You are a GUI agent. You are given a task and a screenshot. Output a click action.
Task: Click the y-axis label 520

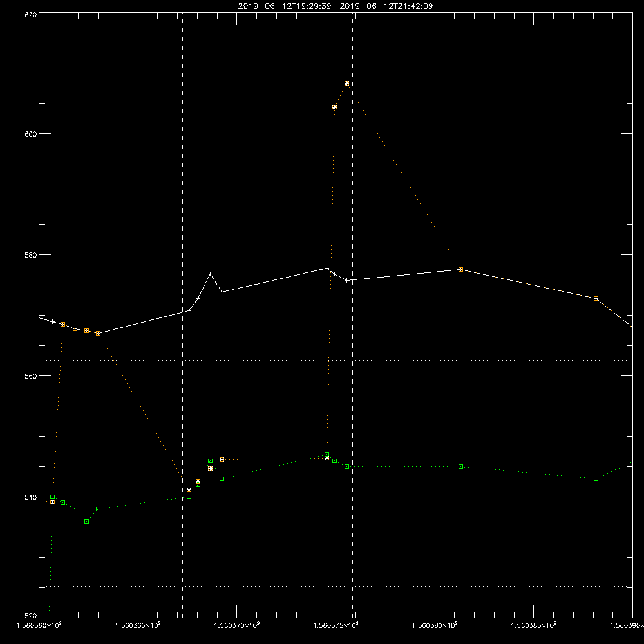(x=31, y=615)
